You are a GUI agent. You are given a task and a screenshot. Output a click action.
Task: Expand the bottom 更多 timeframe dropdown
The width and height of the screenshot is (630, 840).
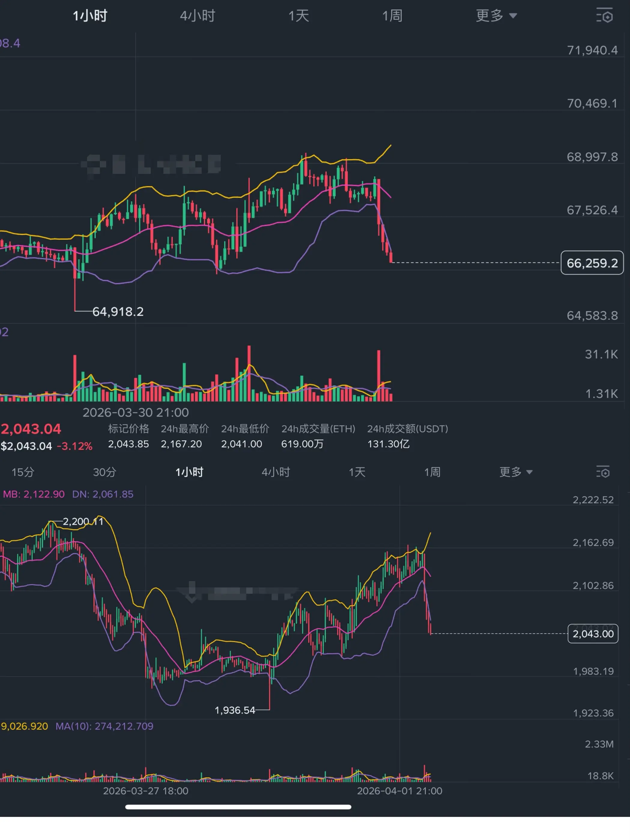pyautogui.click(x=516, y=472)
